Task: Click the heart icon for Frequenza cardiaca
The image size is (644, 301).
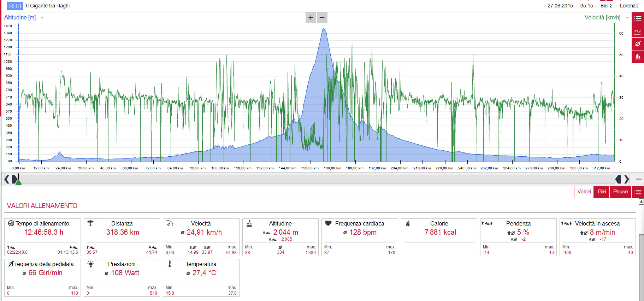Action: click(328, 223)
